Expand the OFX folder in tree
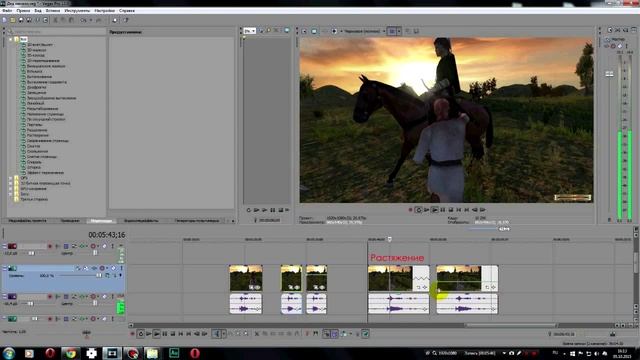This screenshot has height=360, width=640. point(11,178)
